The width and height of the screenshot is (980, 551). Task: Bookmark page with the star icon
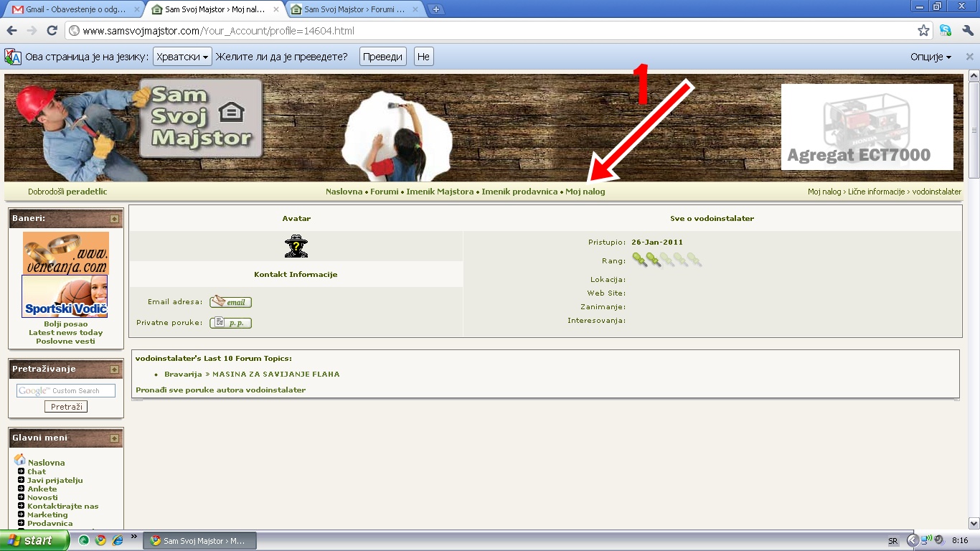coord(923,31)
